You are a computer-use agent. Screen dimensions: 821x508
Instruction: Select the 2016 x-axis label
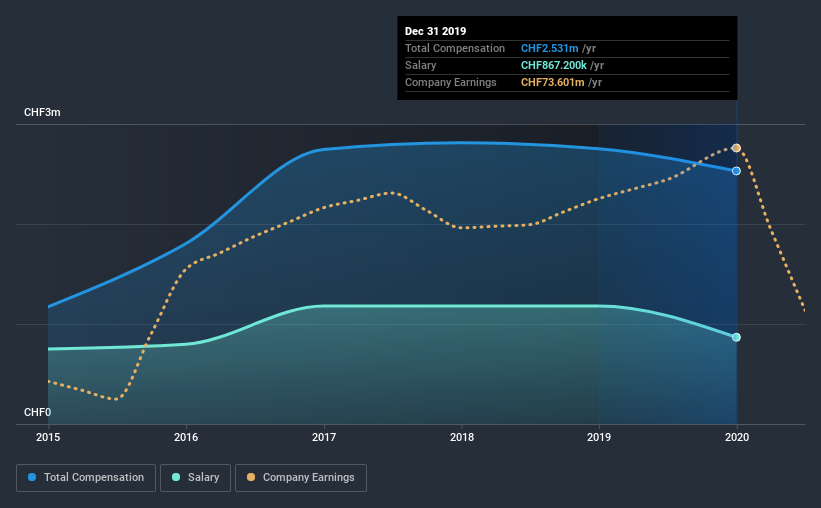tap(186, 437)
